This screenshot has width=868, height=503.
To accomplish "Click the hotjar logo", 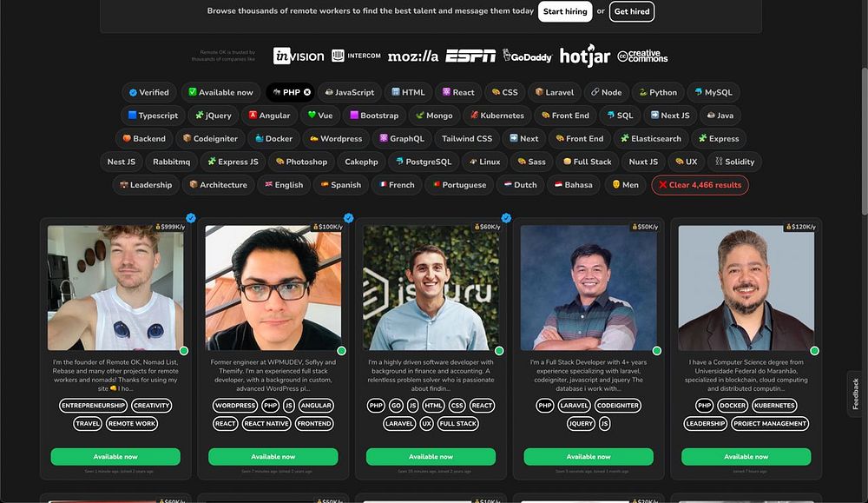I will pyautogui.click(x=584, y=56).
